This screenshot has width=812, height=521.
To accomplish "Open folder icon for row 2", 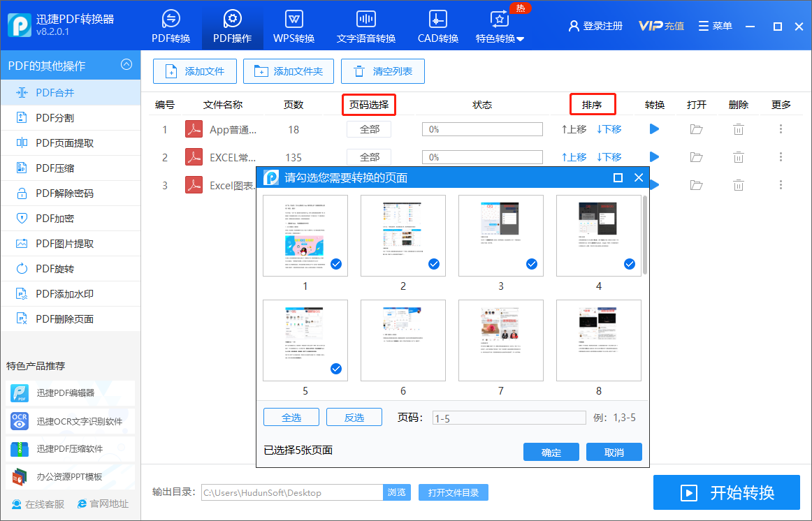I will (697, 156).
